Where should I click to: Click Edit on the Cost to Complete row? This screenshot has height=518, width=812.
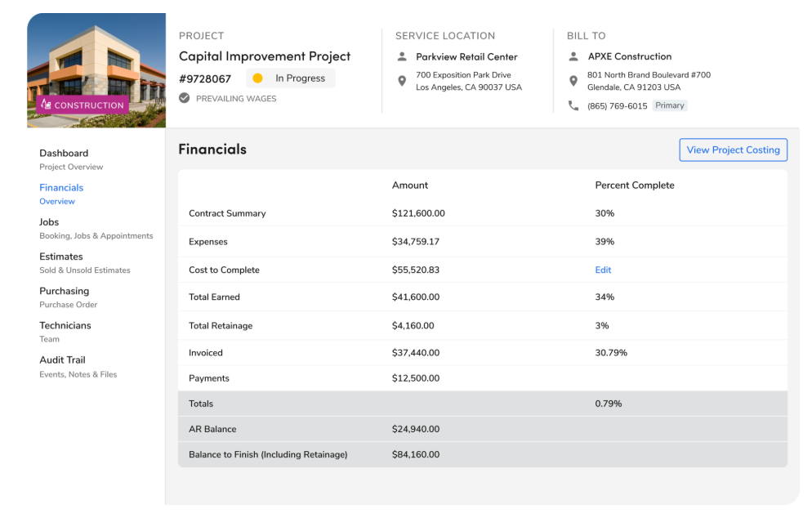tap(603, 270)
